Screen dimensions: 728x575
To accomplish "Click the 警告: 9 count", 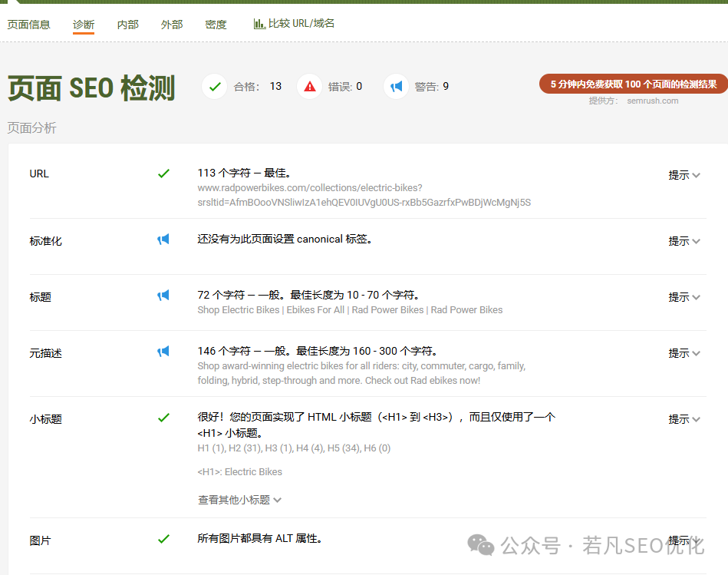I will point(431,87).
